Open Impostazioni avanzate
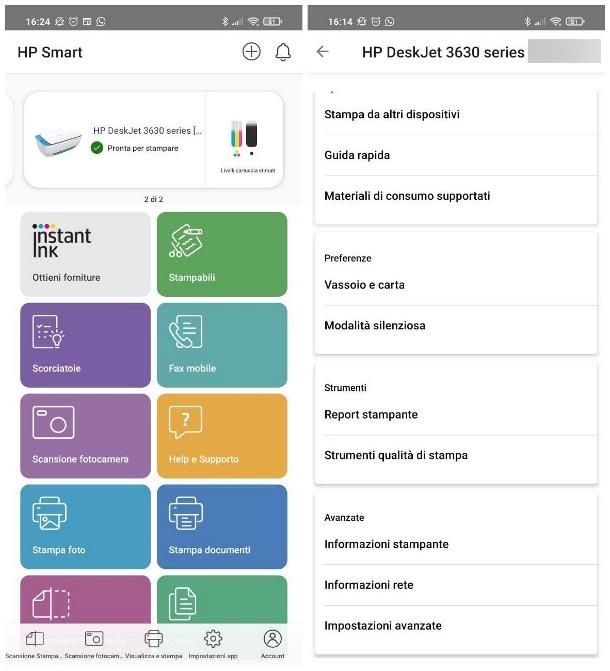Image resolution: width=610 pixels, height=671 pixels. click(x=456, y=626)
